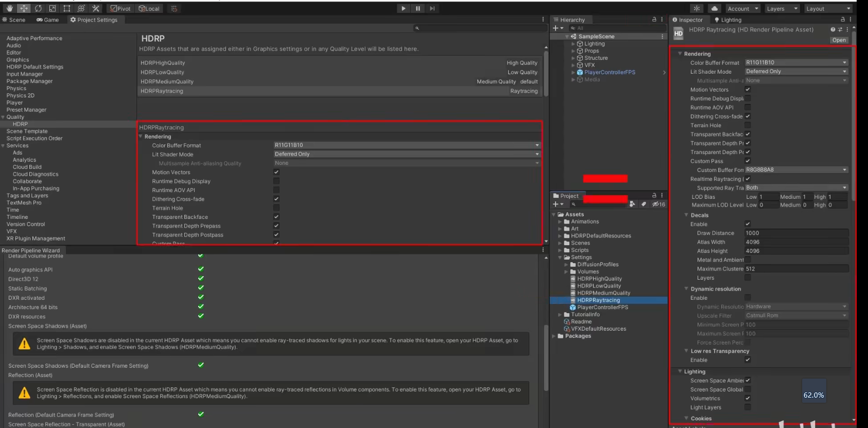Select the Move tool in the toolbar
868x428 pixels.
pyautogui.click(x=24, y=8)
